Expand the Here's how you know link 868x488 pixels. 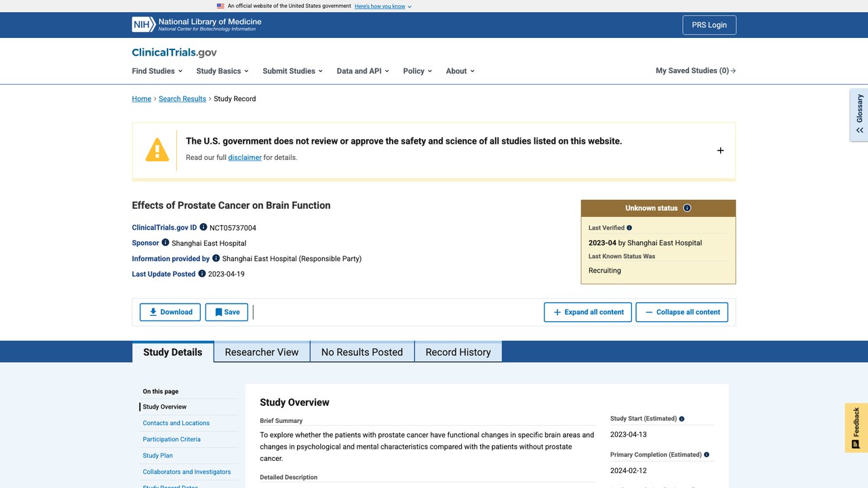(383, 6)
